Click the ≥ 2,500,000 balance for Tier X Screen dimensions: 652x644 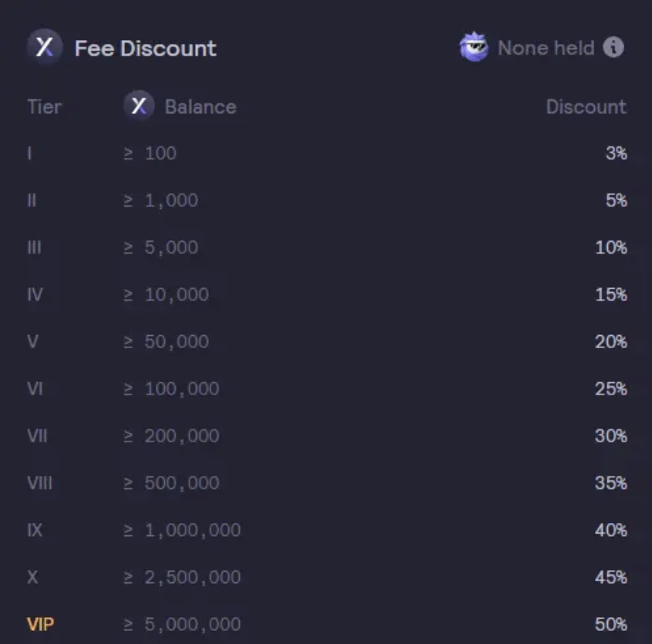(x=182, y=577)
